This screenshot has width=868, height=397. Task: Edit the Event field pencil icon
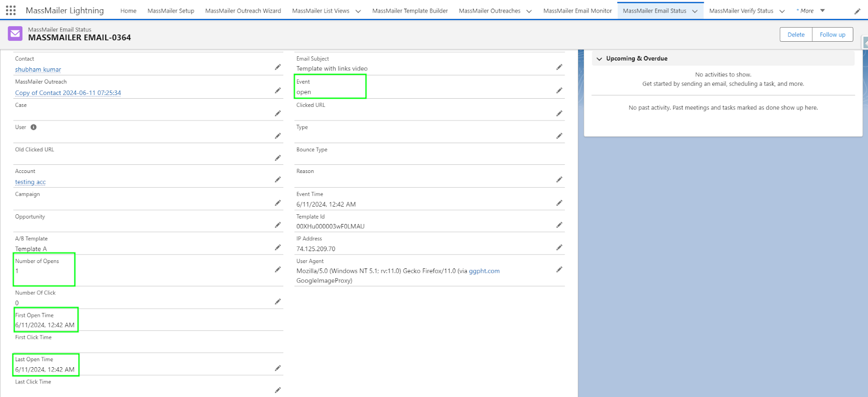559,91
